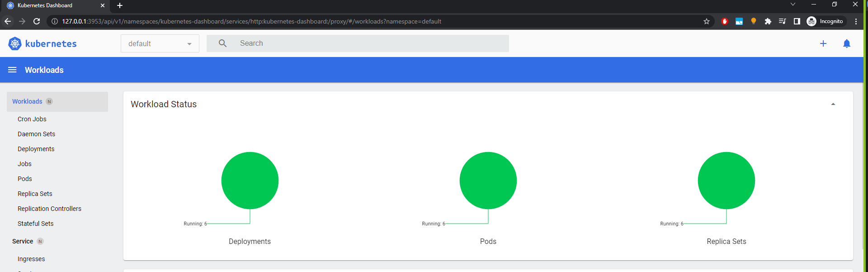Click the N badge beside Workloads
Viewport: 868px width, 272px height.
(49, 101)
